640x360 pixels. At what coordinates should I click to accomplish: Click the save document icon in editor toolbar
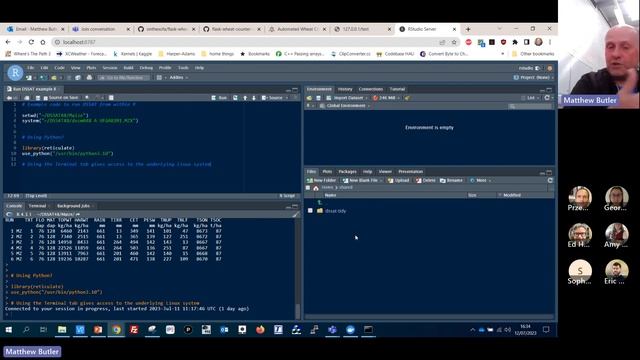point(38,98)
